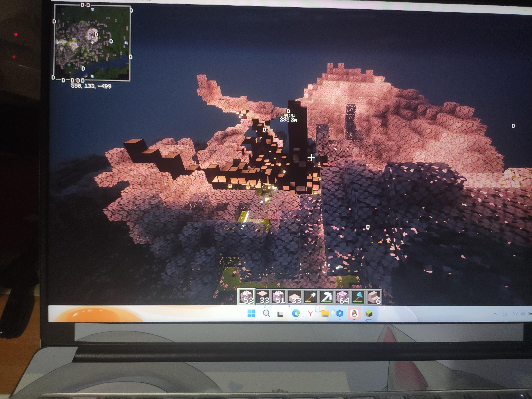Select the pickaxe in the hotbar

coord(327,297)
